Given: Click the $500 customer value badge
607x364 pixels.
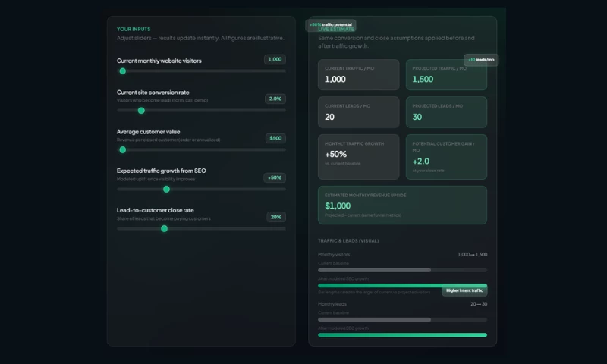Looking at the screenshot, I should [x=275, y=138].
